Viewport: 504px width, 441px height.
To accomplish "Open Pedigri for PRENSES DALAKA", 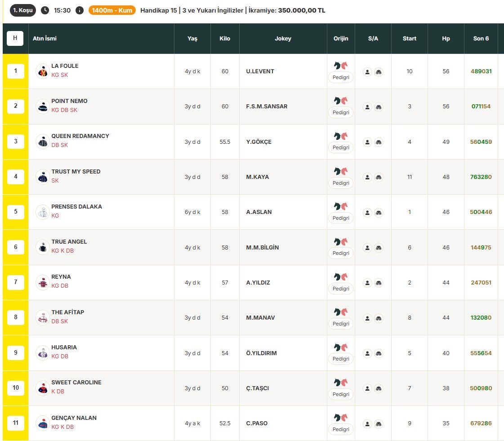I will [x=341, y=218].
